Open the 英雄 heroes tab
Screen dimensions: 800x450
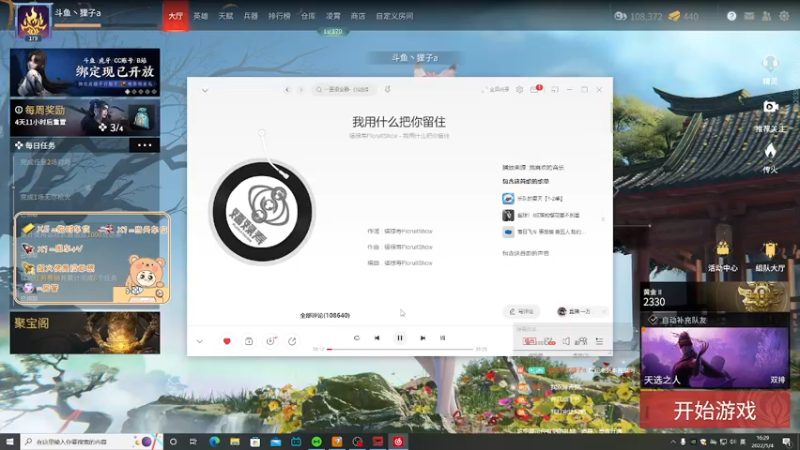(201, 16)
